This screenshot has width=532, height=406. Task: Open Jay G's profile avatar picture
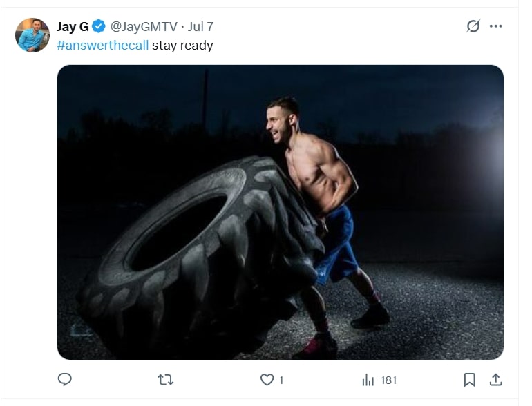[32, 35]
